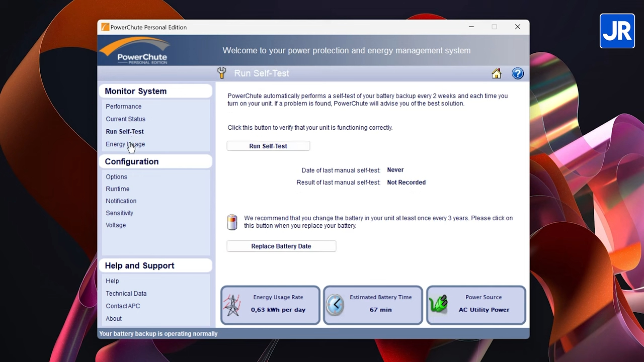This screenshot has height=362, width=644.
Task: Select Notification settings in sidebar
Action: coord(121,201)
